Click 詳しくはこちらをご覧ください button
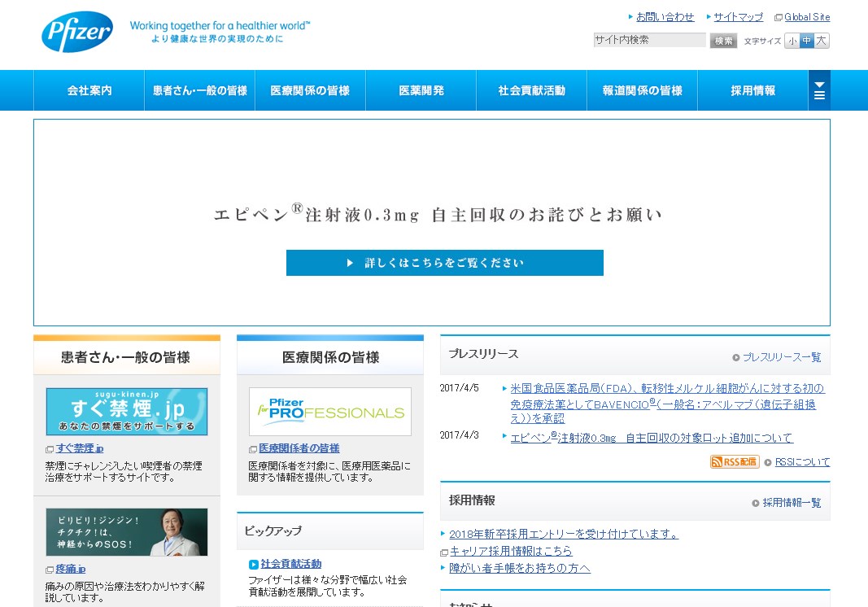This screenshot has height=607, width=868. tap(444, 263)
